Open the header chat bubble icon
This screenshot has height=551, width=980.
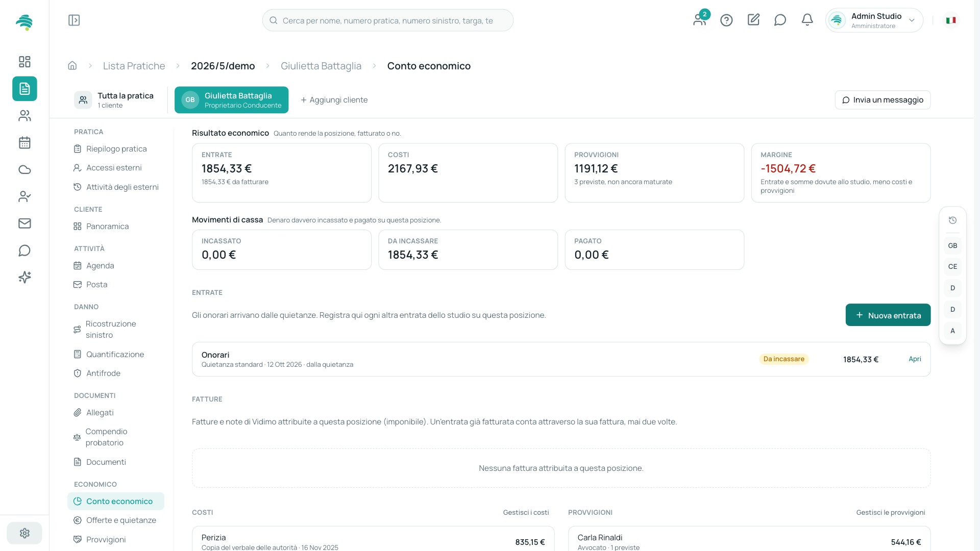[780, 20]
